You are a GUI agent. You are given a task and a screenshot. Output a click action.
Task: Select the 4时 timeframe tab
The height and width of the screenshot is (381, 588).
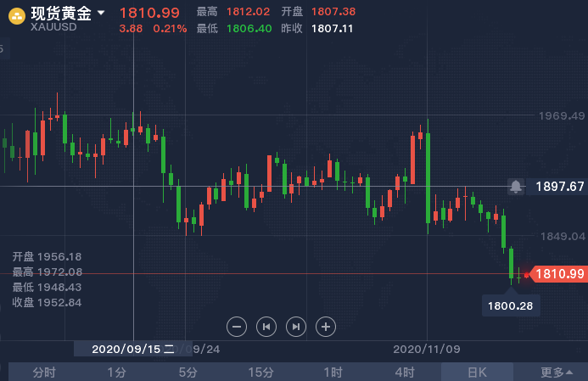[405, 372]
